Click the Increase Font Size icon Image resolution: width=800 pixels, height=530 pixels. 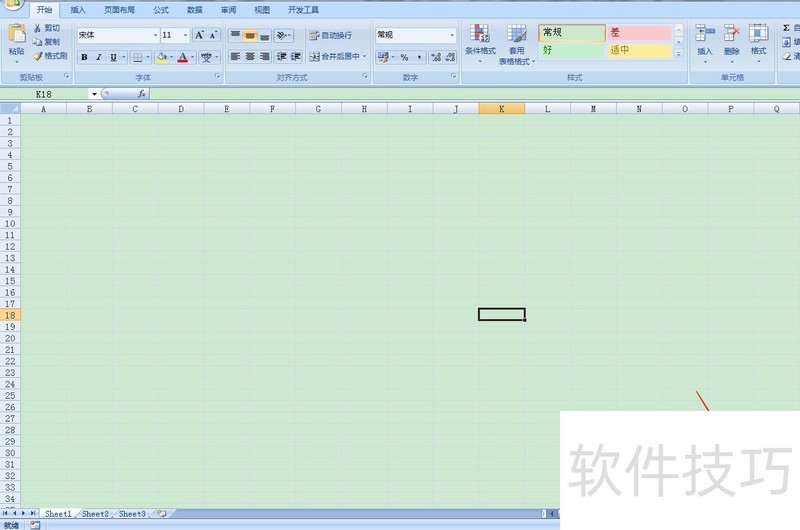click(x=199, y=35)
